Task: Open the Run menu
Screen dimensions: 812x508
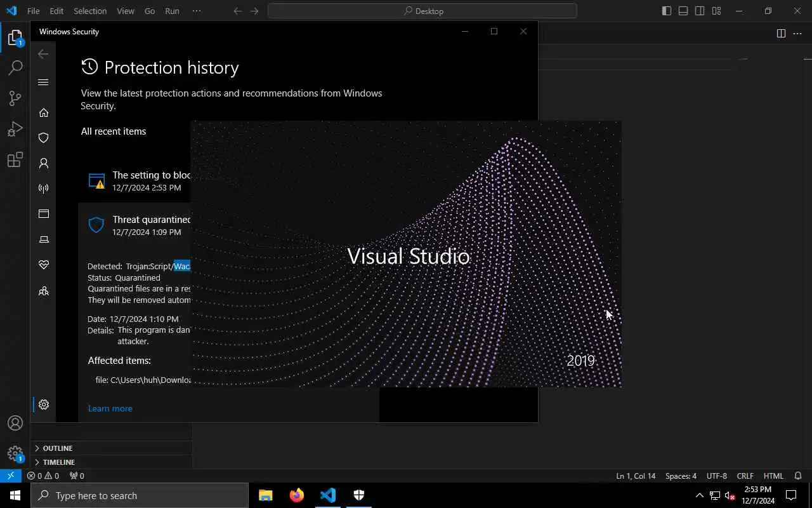Action: click(172, 11)
